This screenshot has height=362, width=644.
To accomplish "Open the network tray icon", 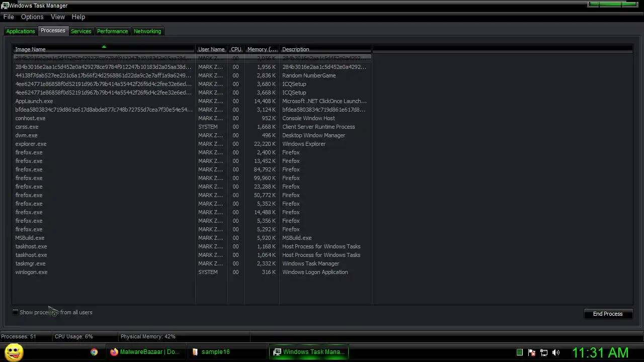I will 544,352.
